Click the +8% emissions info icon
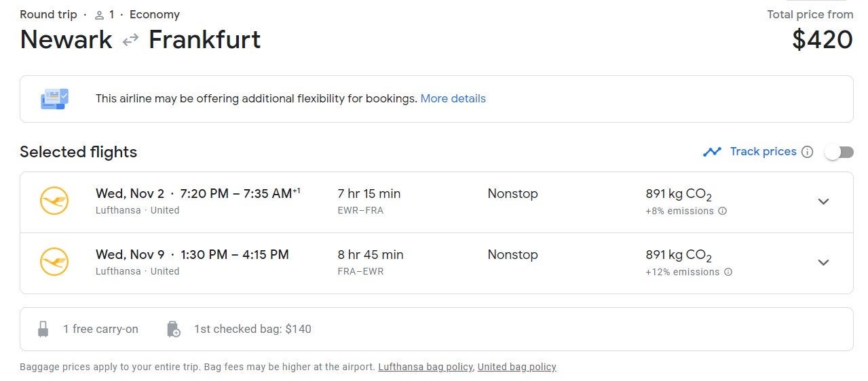 722,211
